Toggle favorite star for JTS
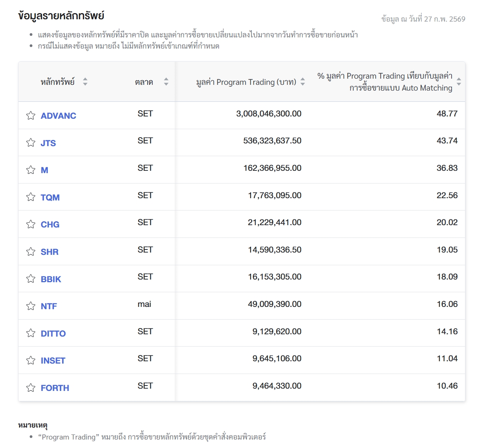 pos(31,143)
